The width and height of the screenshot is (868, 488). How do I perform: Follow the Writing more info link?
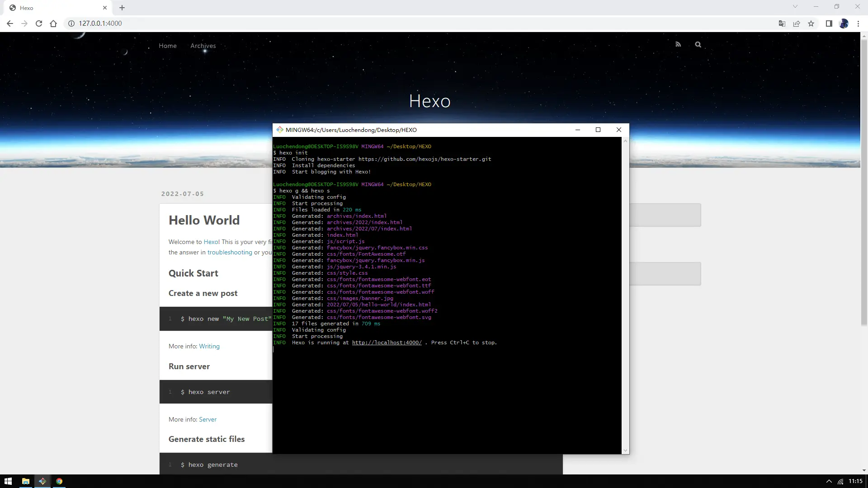(209, 346)
